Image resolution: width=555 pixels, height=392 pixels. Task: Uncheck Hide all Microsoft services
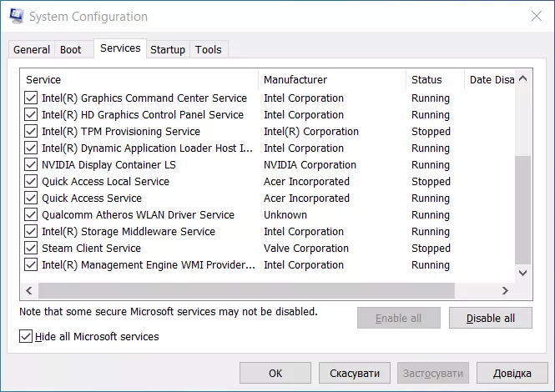tap(27, 337)
